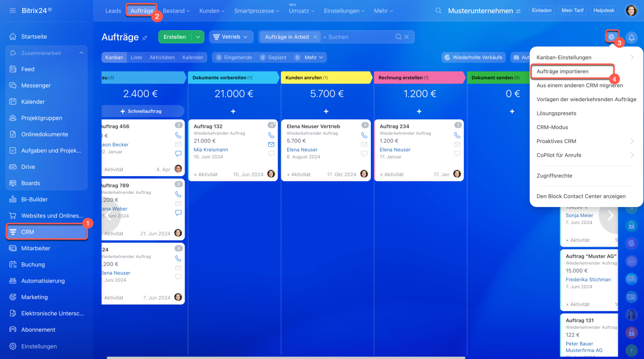Image resolution: width=644 pixels, height=359 pixels.
Task: Click the green Erstellen button
Action: [175, 37]
